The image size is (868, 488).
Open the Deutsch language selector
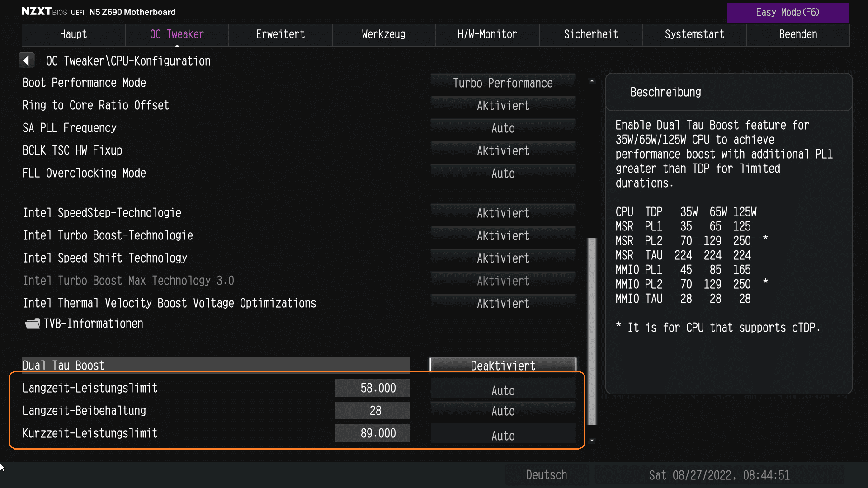[x=547, y=475]
